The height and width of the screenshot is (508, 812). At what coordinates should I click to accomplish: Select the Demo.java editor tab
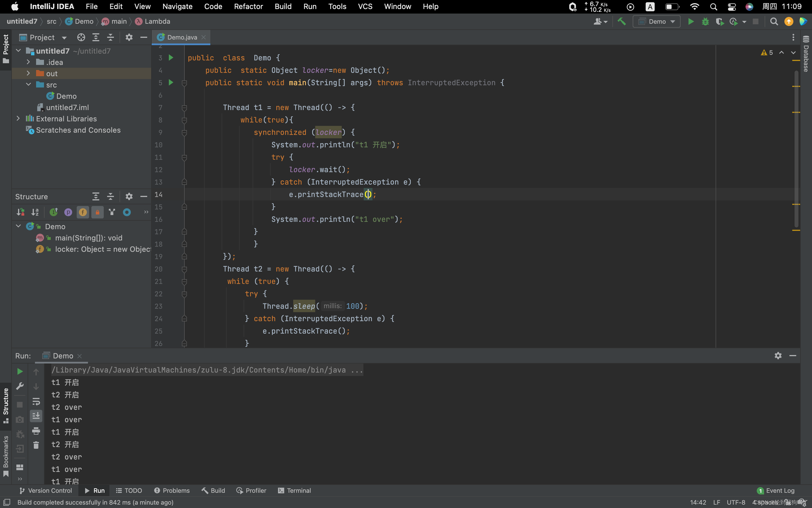[182, 37]
